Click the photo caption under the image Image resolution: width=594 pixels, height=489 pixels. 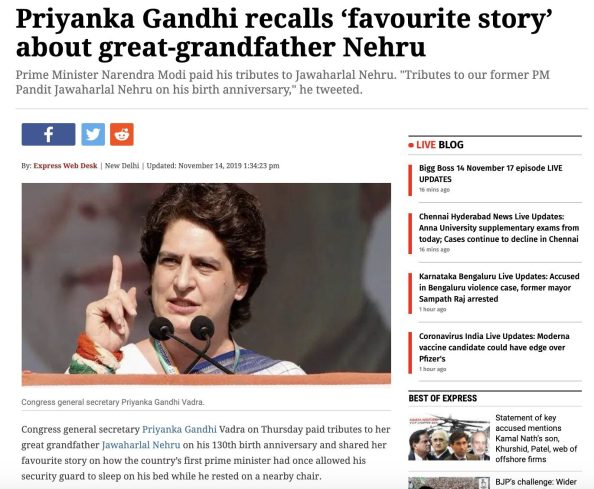click(113, 402)
